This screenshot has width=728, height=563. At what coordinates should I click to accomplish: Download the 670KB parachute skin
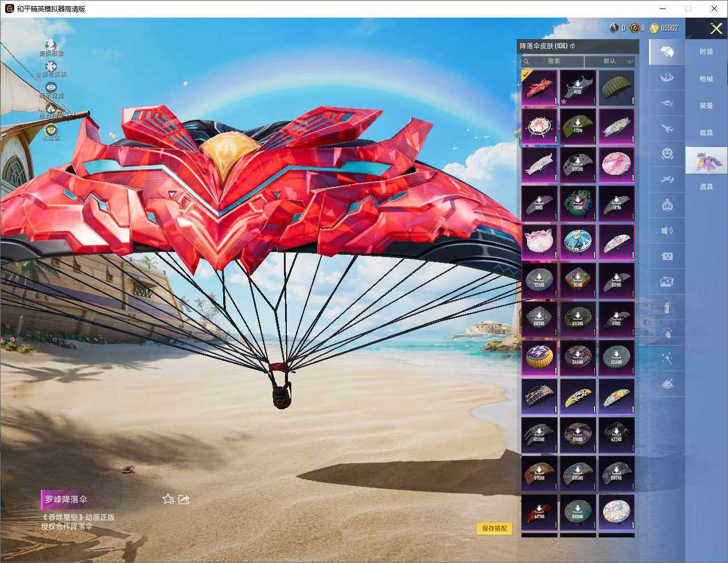[539, 474]
